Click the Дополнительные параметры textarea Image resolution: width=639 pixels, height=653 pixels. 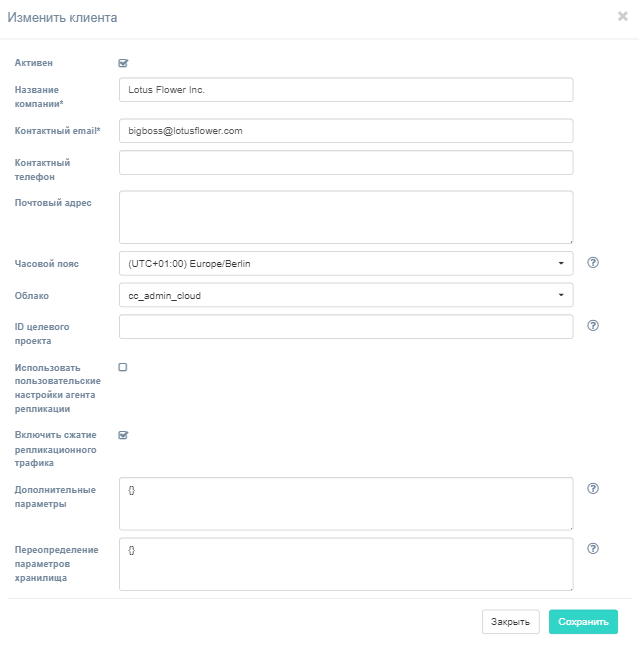(345, 503)
